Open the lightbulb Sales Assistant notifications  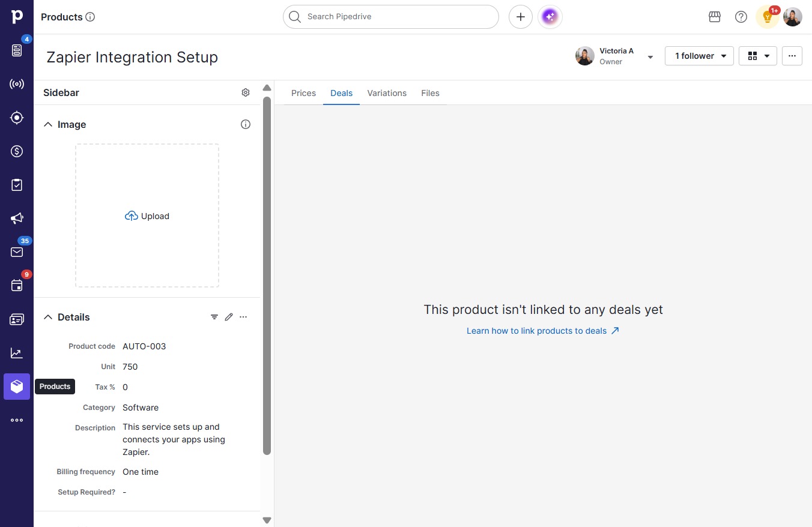coord(768,17)
